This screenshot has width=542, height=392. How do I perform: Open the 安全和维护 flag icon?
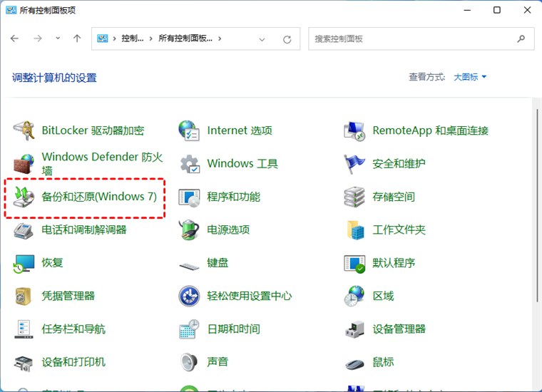[x=354, y=164]
